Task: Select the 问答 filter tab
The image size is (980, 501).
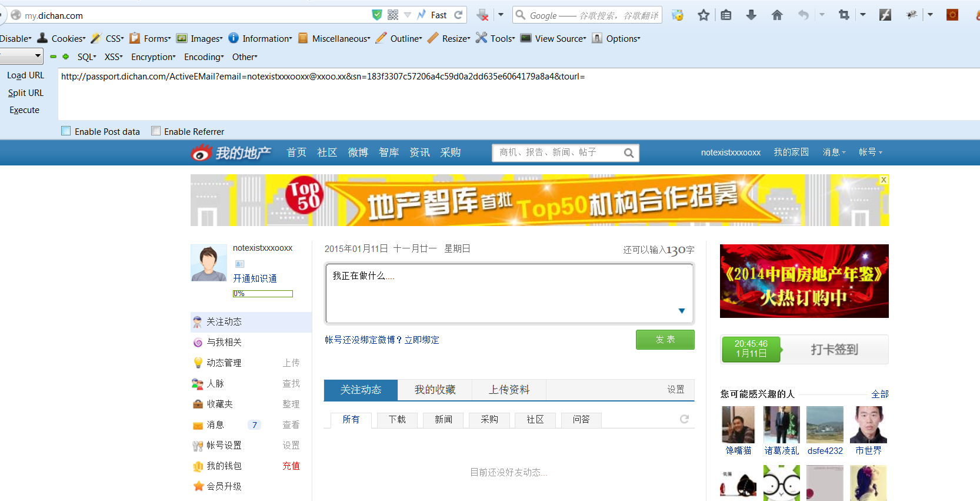Action: [x=581, y=419]
